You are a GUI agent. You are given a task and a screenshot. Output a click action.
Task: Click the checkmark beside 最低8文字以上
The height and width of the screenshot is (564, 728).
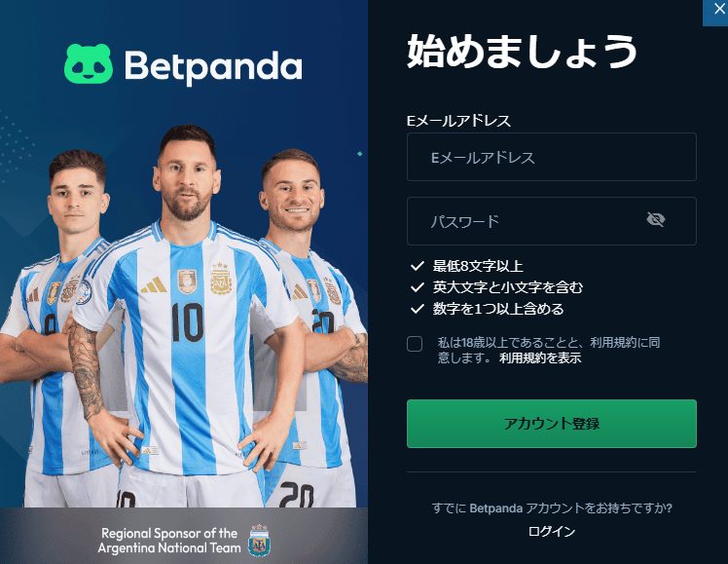point(417,266)
